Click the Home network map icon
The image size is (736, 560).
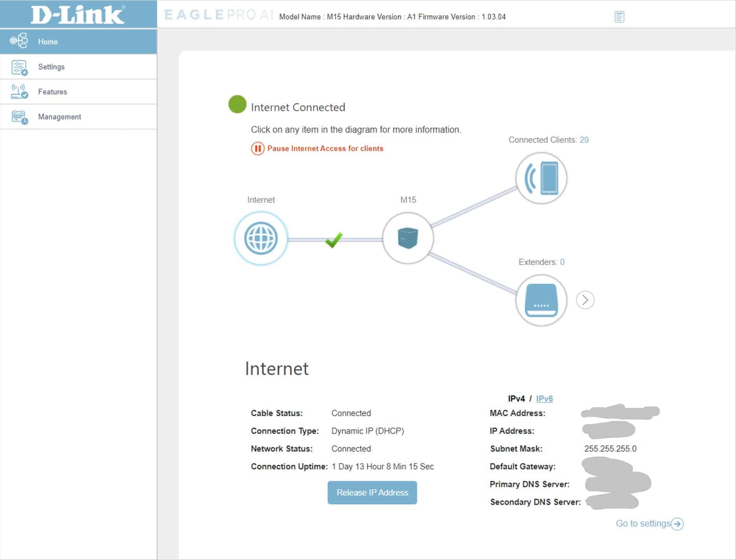tap(19, 40)
